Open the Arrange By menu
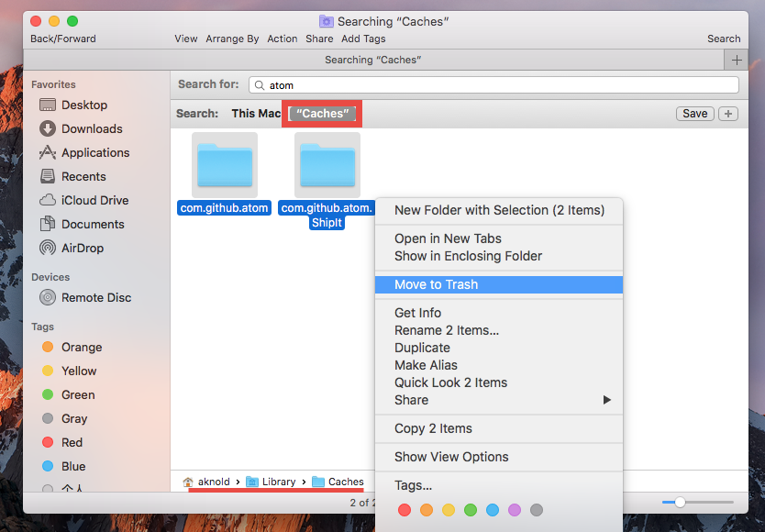This screenshot has width=765, height=532. 232,39
